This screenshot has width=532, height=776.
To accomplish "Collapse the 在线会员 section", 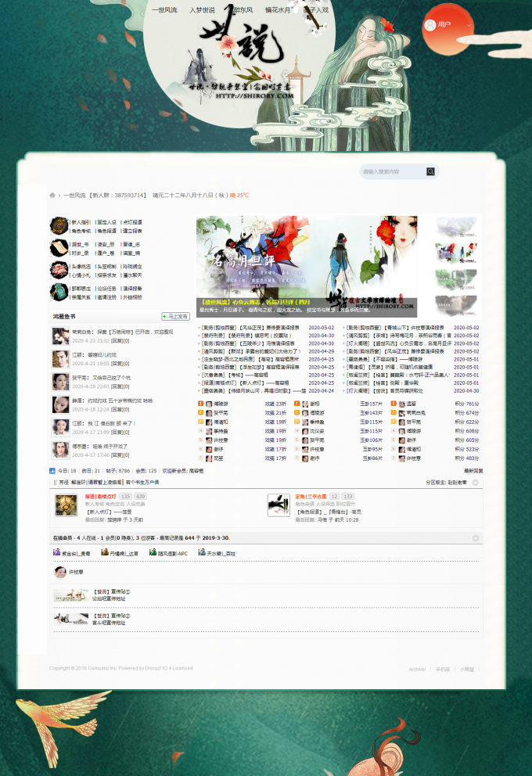I will click(476, 538).
